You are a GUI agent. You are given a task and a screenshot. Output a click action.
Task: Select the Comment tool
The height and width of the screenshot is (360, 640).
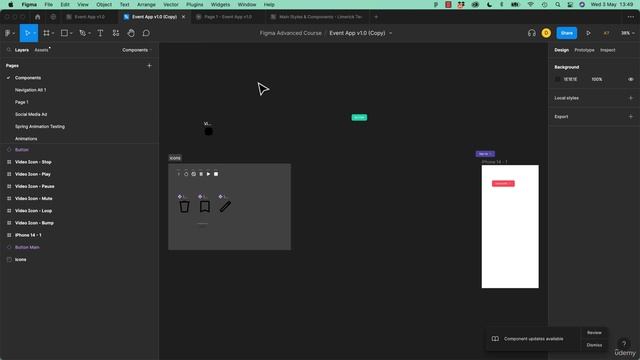[x=146, y=33]
